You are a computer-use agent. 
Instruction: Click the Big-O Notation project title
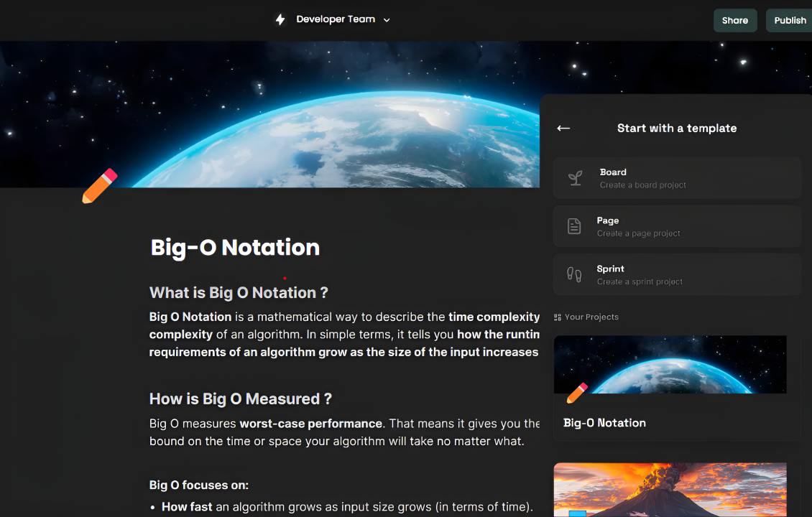[x=604, y=423]
